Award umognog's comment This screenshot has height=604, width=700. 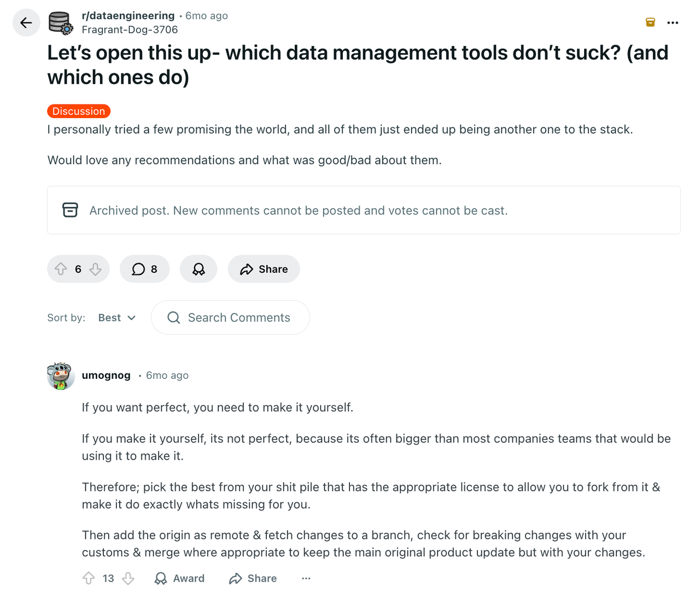(x=179, y=578)
